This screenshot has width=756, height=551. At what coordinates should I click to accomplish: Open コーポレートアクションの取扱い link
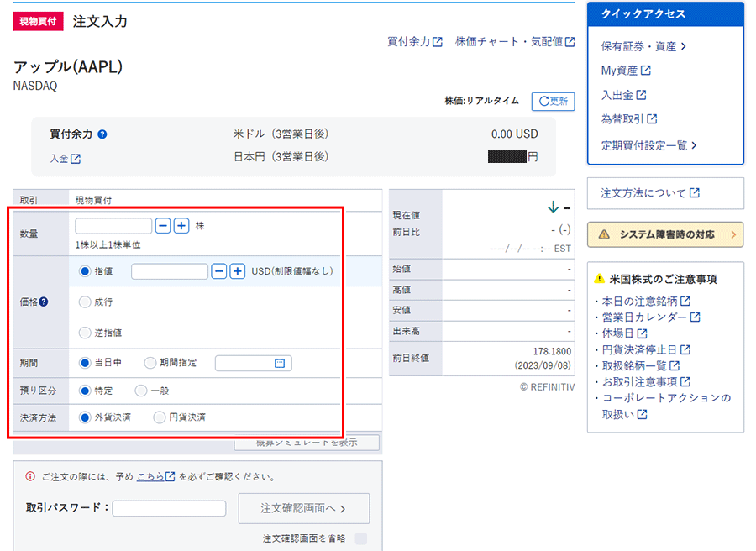point(666,406)
